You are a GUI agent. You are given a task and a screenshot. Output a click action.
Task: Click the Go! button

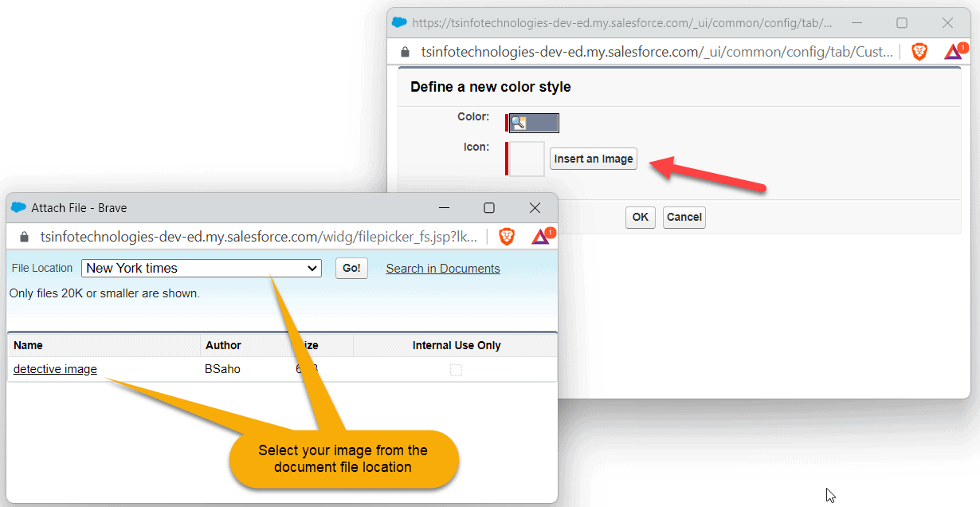click(x=351, y=268)
